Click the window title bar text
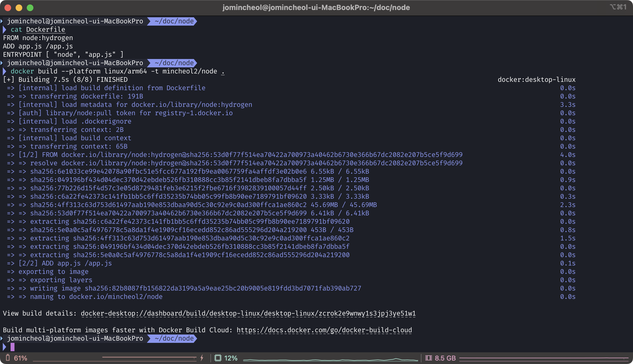Image resolution: width=633 pixels, height=364 pixels. click(316, 8)
